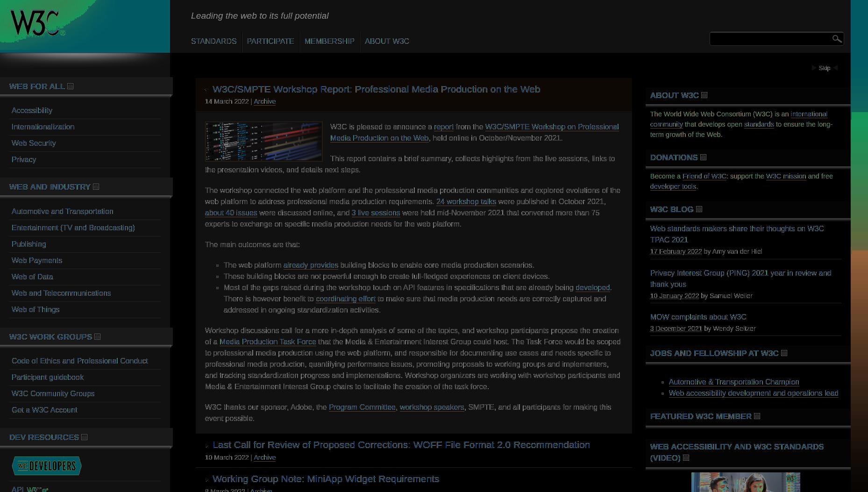
Task: Open MOW complaints about W3C post
Action: pyautogui.click(x=698, y=317)
